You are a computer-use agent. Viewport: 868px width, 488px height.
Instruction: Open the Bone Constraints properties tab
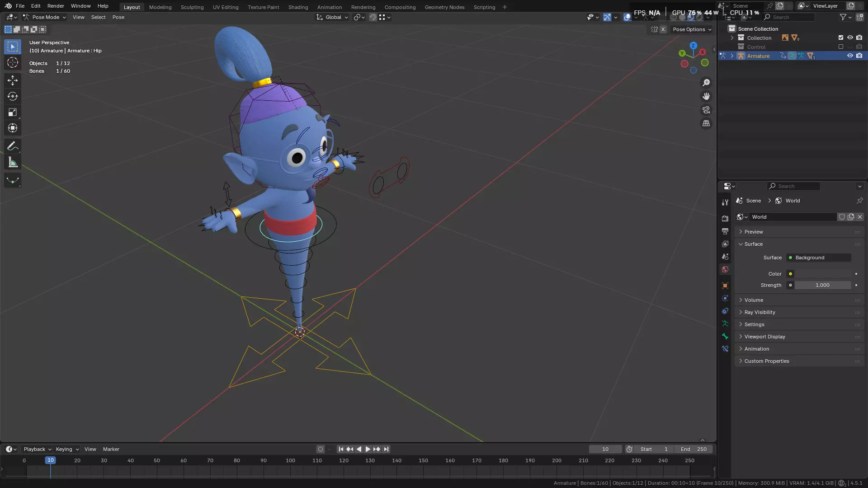[725, 348]
